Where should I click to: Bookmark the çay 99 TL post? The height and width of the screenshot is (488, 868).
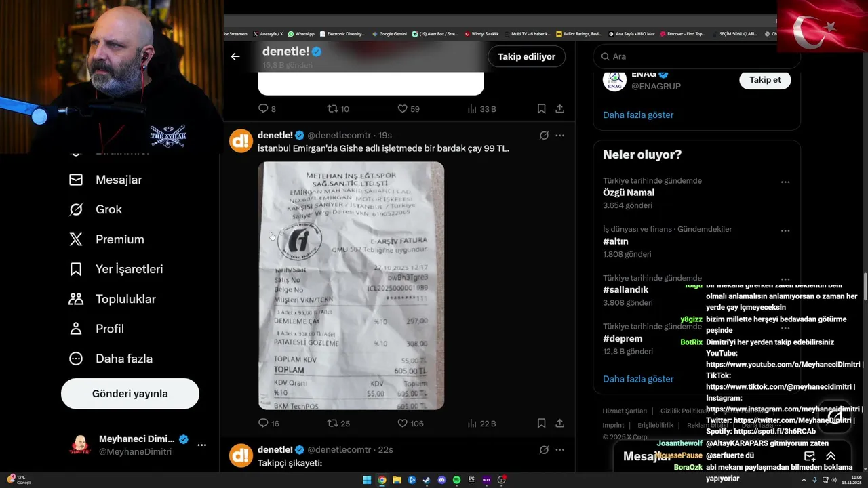541,423
